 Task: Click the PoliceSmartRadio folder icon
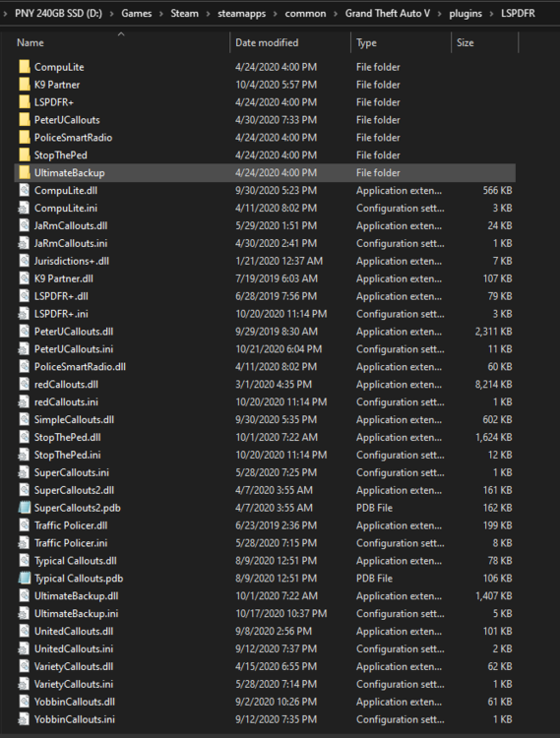(x=25, y=138)
